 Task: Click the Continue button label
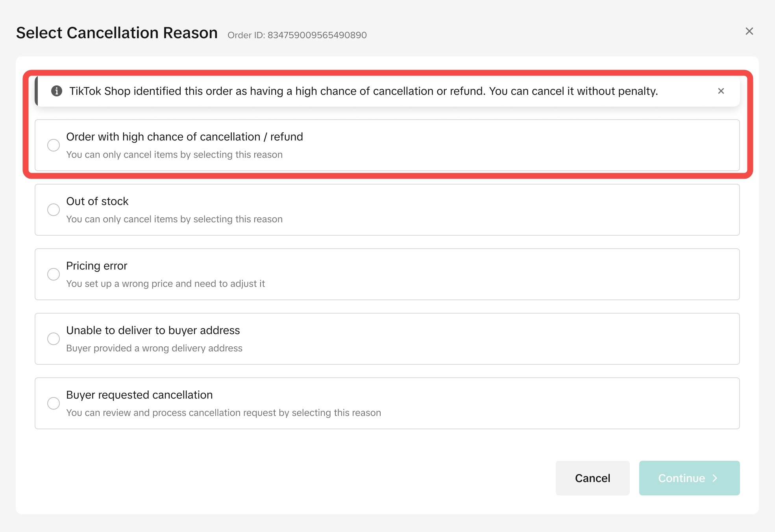click(x=681, y=478)
